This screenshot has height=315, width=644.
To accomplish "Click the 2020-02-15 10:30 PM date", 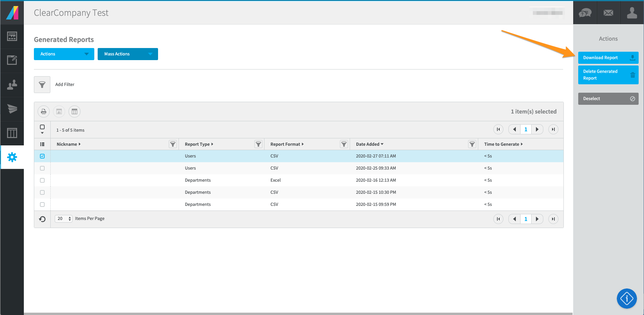I will [376, 192].
